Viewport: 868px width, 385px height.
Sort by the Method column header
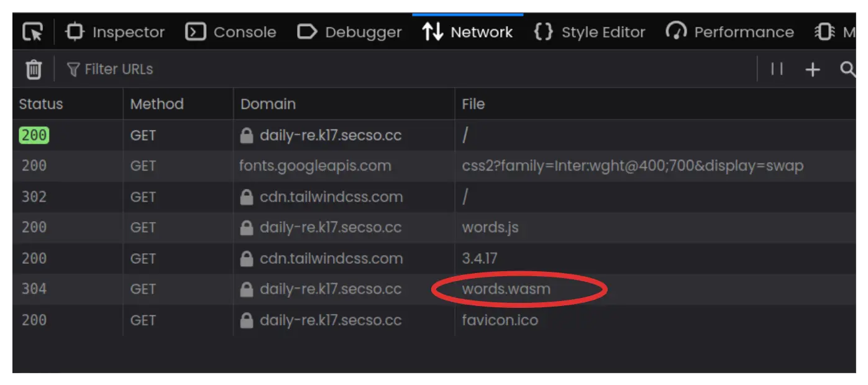[157, 104]
